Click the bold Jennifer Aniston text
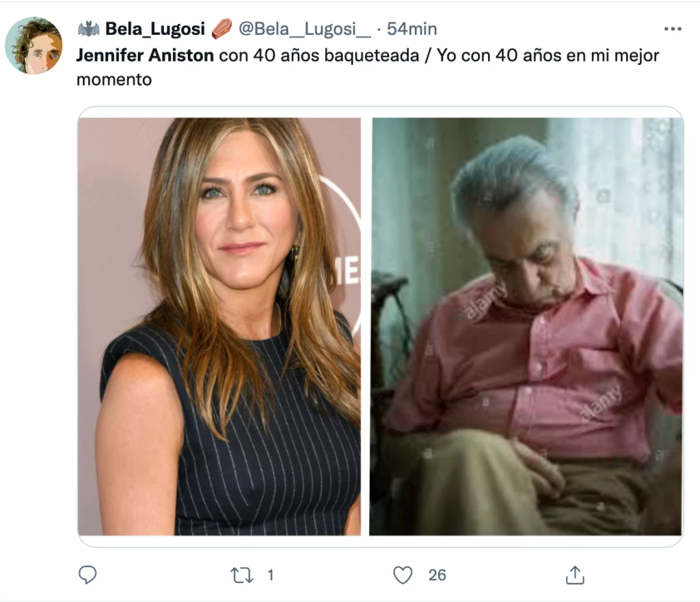The width and height of the screenshot is (700, 602). coord(145,55)
